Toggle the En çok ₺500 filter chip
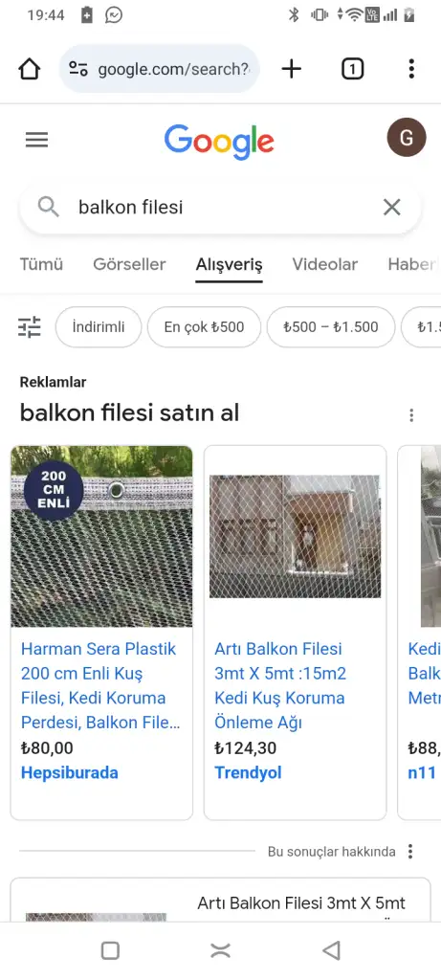This screenshot has width=441, height=980. 205,327
